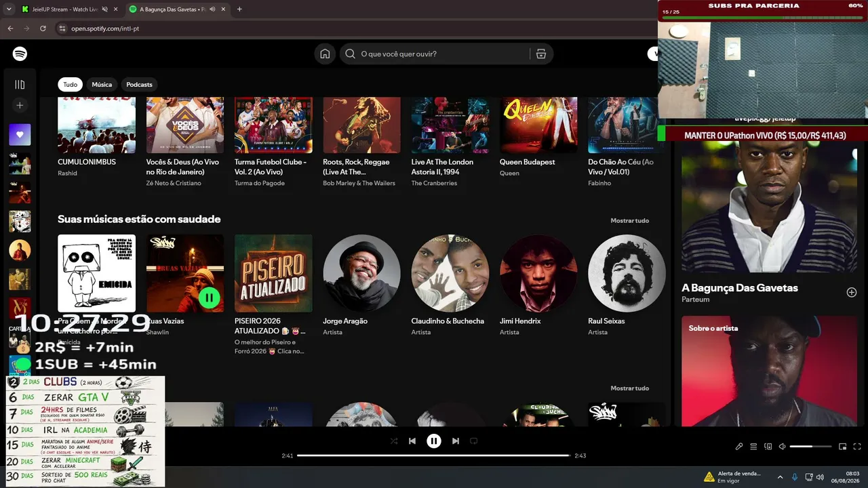Click the lower Mostrar tudo link
This screenshot has width=868, height=488.
pos(629,388)
